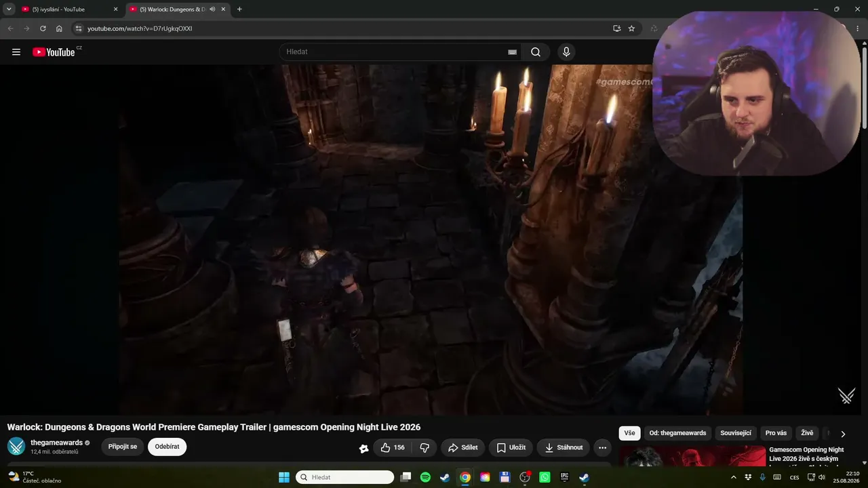Filter by Od: thegameawards chip

tap(677, 433)
